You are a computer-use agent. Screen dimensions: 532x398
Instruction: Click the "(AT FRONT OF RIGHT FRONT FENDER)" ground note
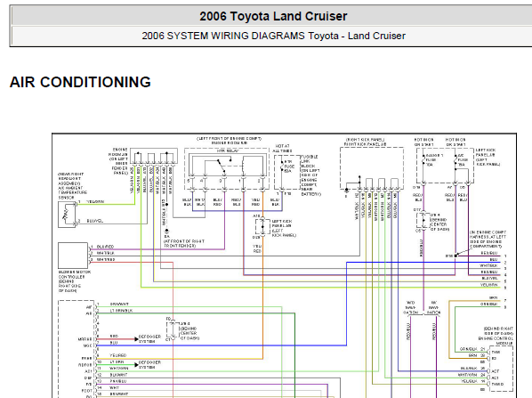(184, 243)
